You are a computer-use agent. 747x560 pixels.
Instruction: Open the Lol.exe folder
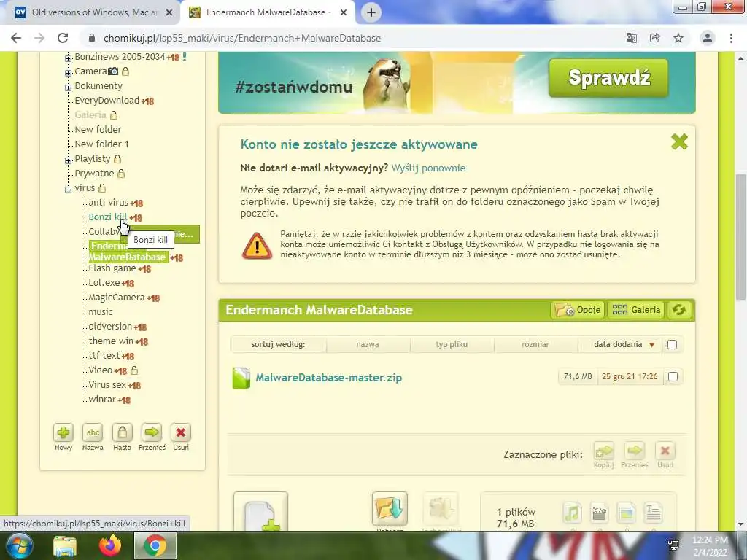(104, 282)
